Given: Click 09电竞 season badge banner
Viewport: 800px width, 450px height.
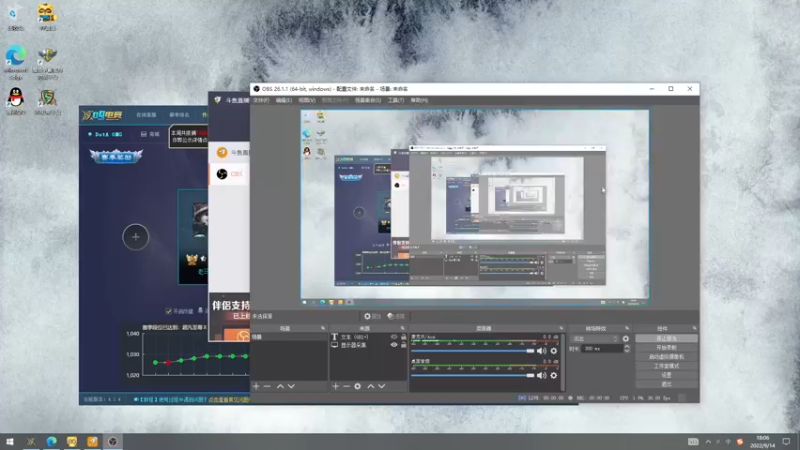Looking at the screenshot, I should pos(116,156).
